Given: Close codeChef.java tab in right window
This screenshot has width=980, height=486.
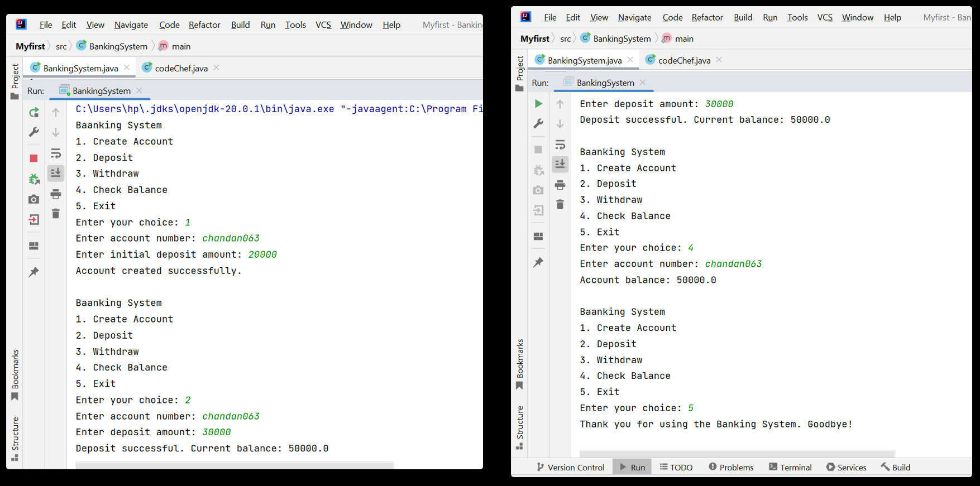Looking at the screenshot, I should pos(719,60).
